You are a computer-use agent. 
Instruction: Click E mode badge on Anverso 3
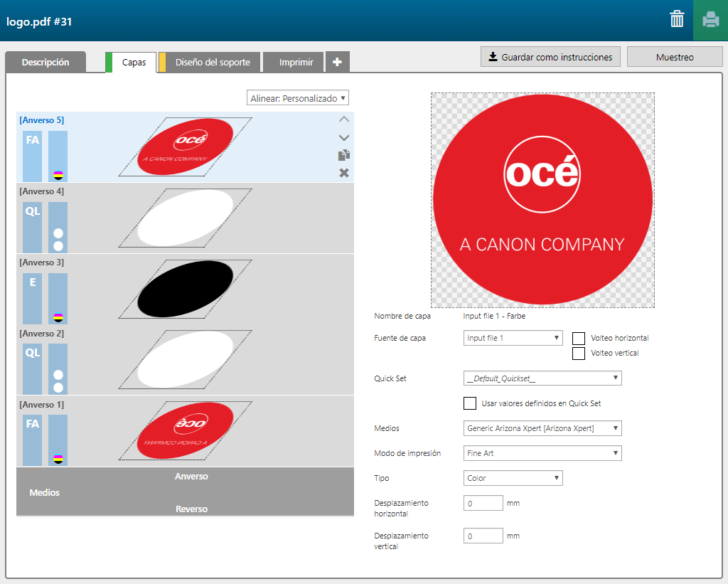point(33,298)
